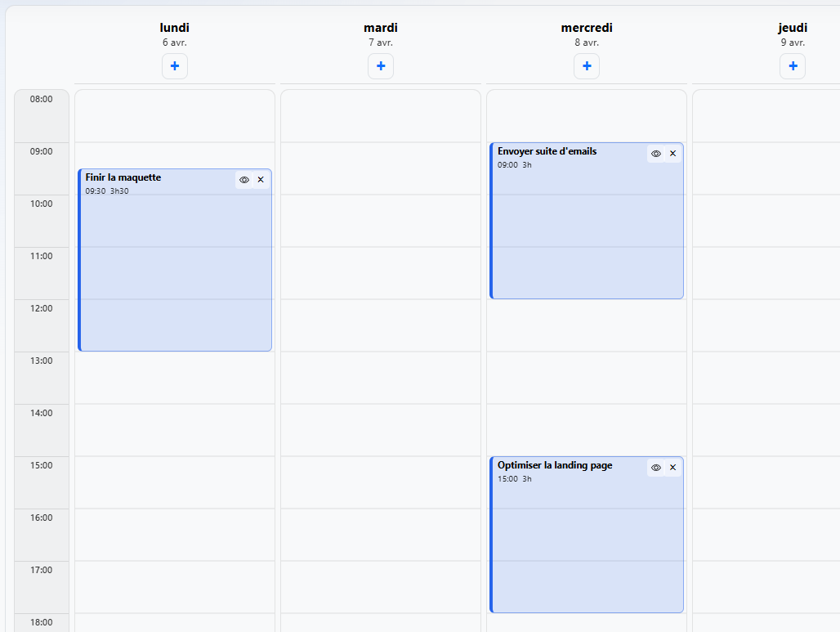Select the jeudi 9 avr. column header
Screen dimensions: 840x632
[x=793, y=34]
